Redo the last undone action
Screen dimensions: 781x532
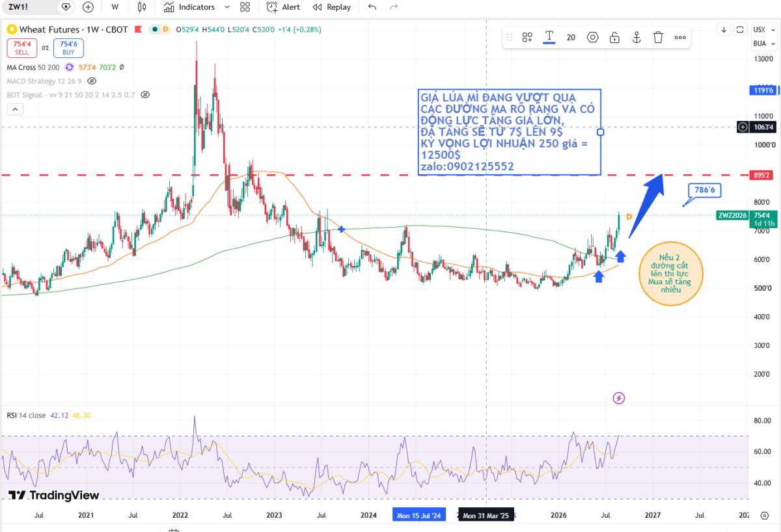pyautogui.click(x=393, y=7)
